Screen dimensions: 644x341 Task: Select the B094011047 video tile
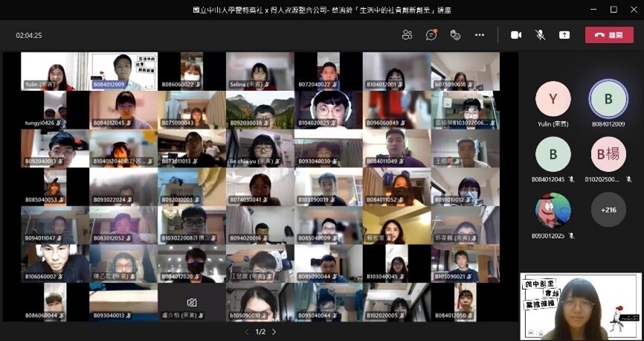pos(55,226)
